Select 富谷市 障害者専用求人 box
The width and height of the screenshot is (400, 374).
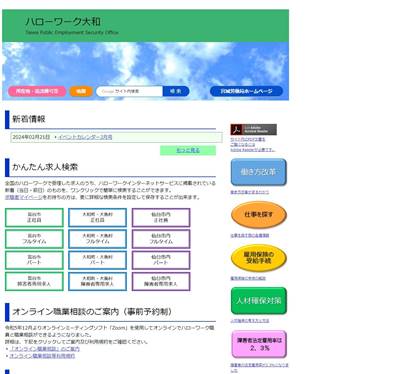(x=34, y=281)
